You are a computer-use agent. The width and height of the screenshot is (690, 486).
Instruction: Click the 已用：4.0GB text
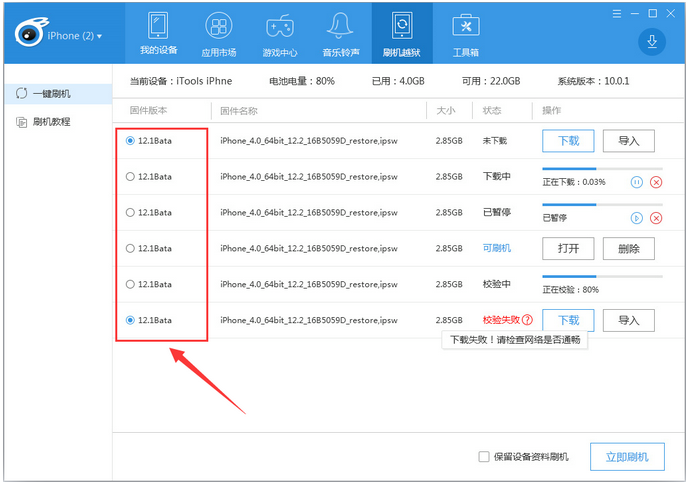click(x=398, y=81)
